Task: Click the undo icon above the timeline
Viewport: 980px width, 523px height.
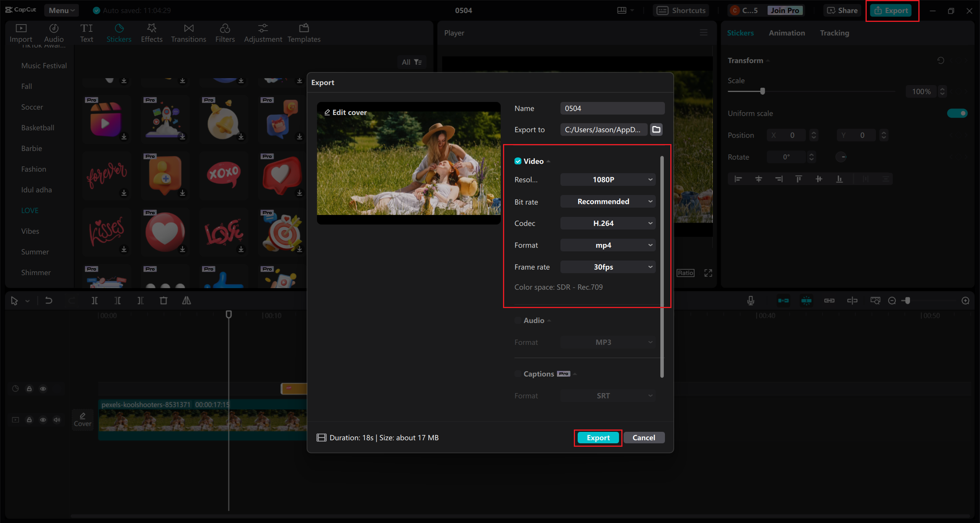Action: point(48,300)
